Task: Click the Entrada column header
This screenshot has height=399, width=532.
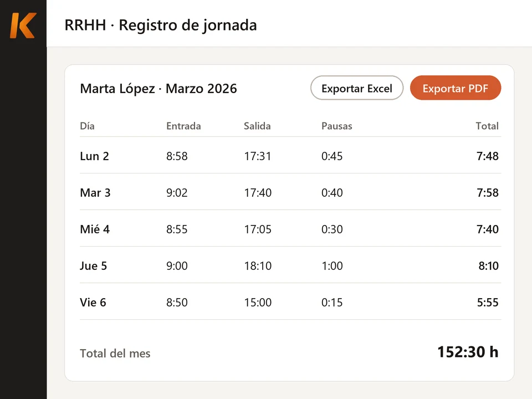Action: tap(183, 126)
